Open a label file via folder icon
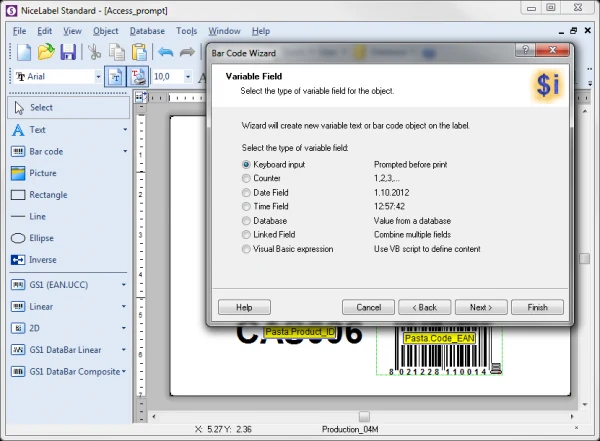The height and width of the screenshot is (441, 600). click(x=46, y=52)
